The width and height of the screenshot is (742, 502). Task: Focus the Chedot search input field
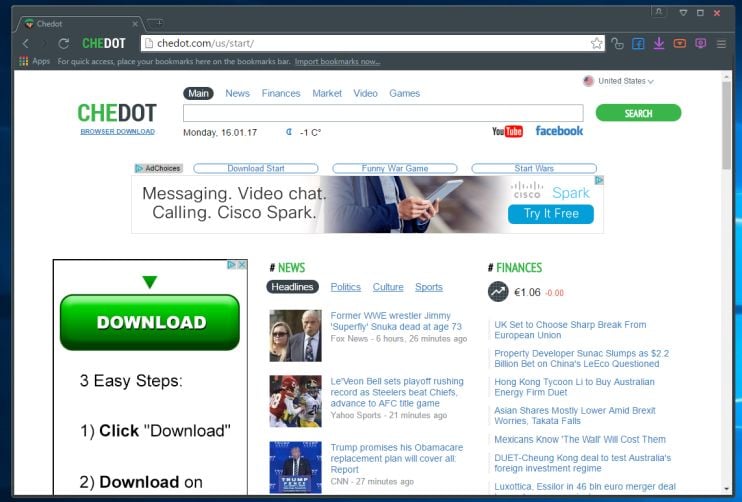click(383, 113)
